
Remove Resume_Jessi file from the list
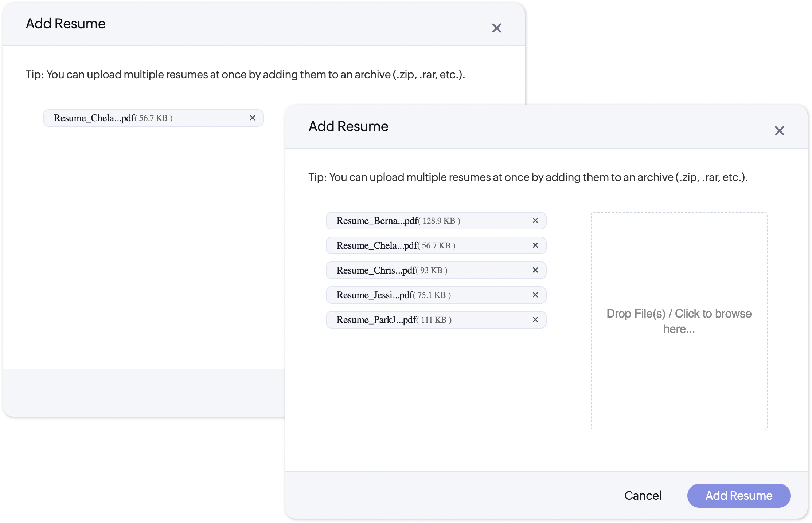(x=535, y=295)
